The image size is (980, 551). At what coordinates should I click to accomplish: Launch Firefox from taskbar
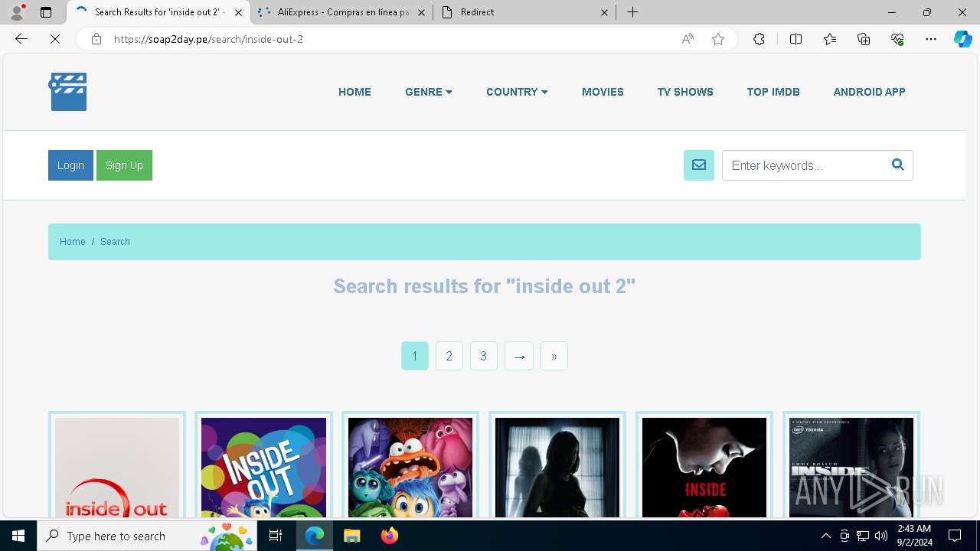pyautogui.click(x=389, y=536)
